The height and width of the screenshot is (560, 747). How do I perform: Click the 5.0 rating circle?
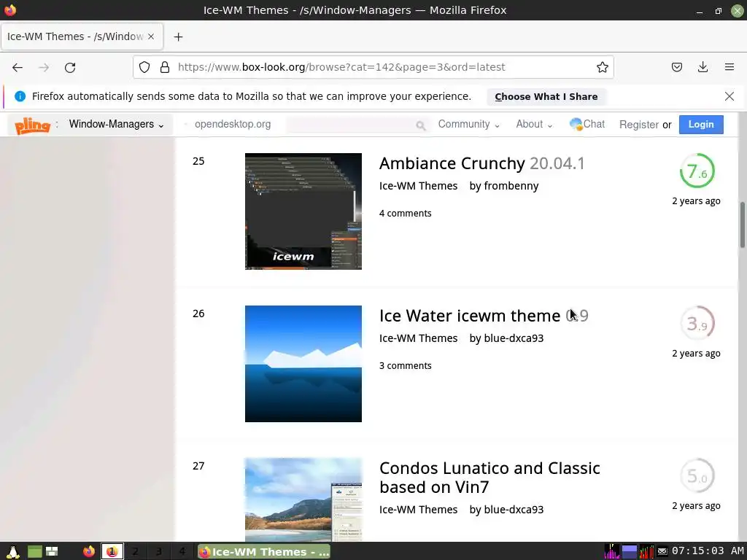pos(697,475)
